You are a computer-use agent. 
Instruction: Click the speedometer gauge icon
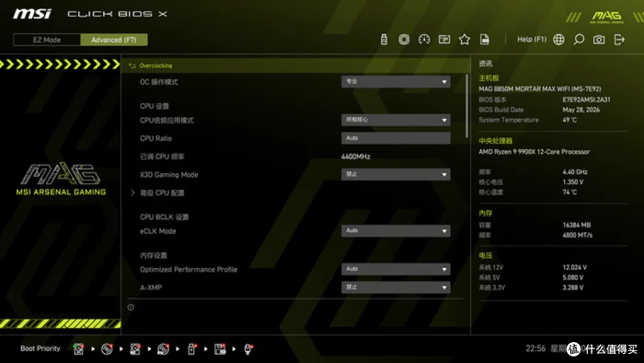(x=424, y=39)
